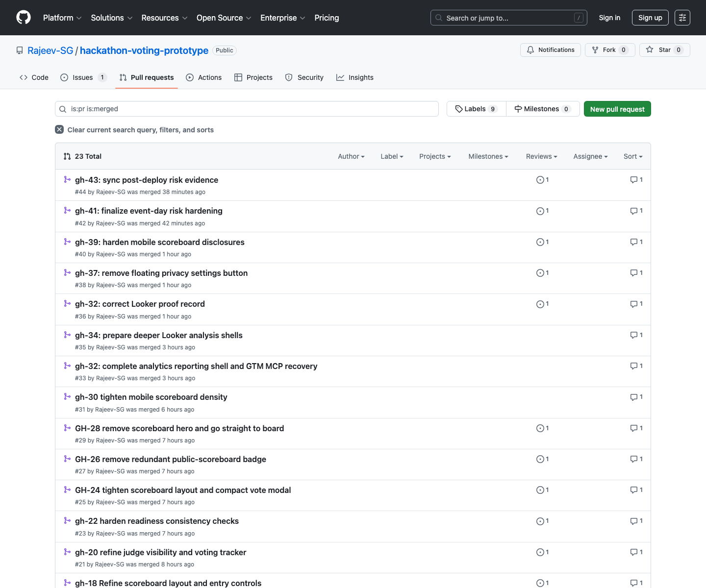
Task: Open the Author filter dropdown
Action: 351,156
